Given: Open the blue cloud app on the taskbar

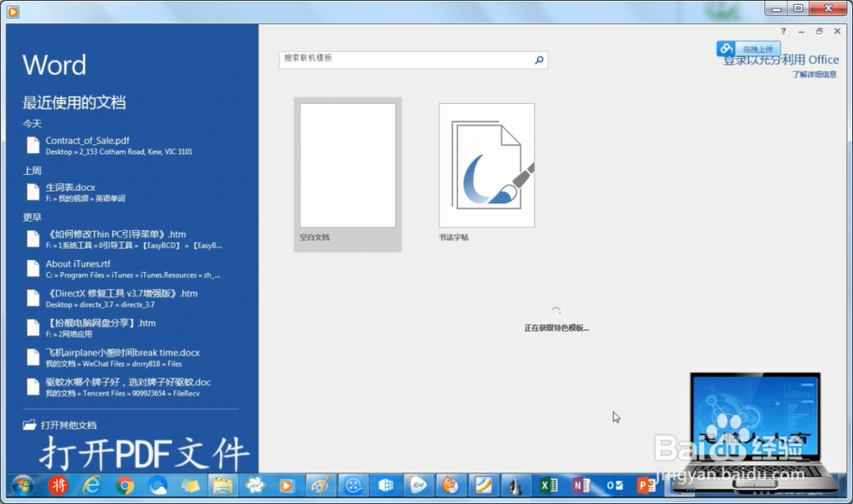Looking at the screenshot, I should pyautogui.click(x=158, y=485).
